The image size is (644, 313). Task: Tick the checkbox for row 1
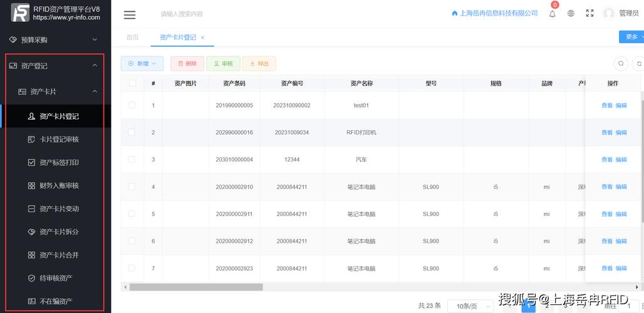(x=132, y=105)
